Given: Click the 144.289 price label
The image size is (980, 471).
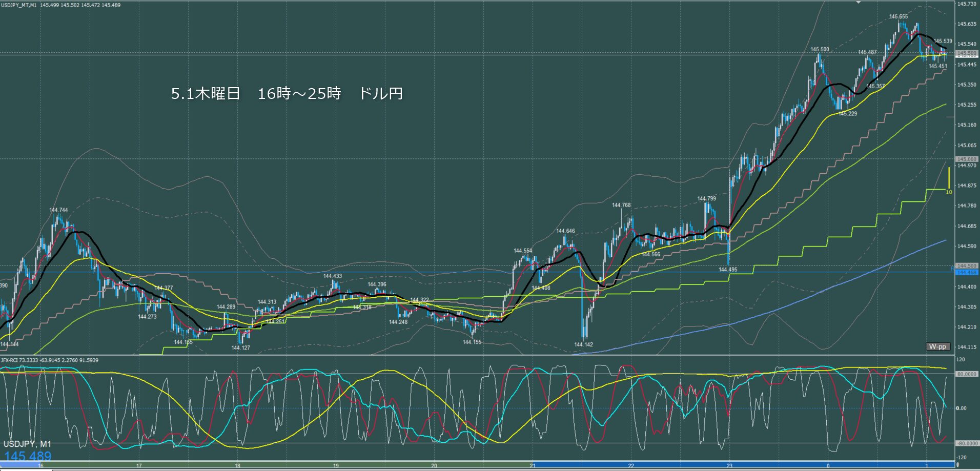Looking at the screenshot, I should click(x=226, y=307).
